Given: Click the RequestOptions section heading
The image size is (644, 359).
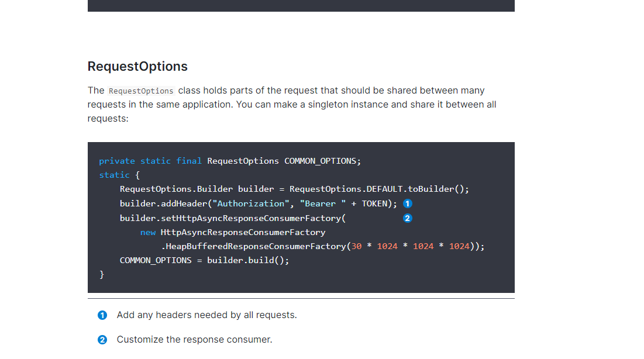Looking at the screenshot, I should pos(137,66).
